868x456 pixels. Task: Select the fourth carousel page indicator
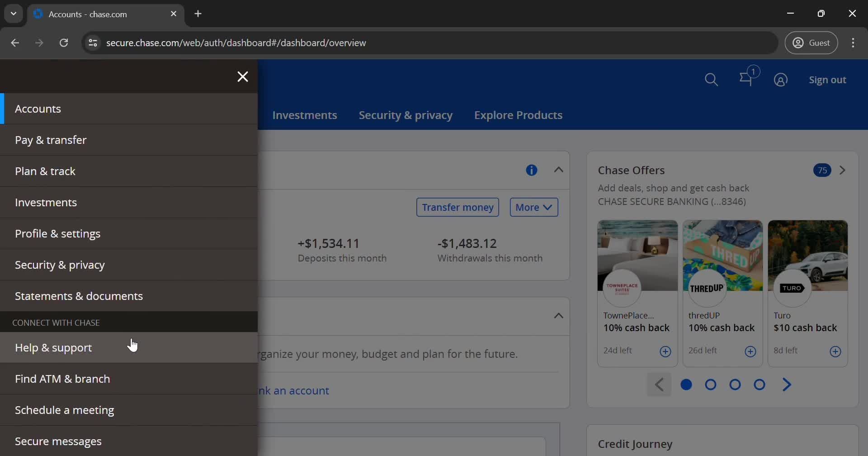coord(759,385)
